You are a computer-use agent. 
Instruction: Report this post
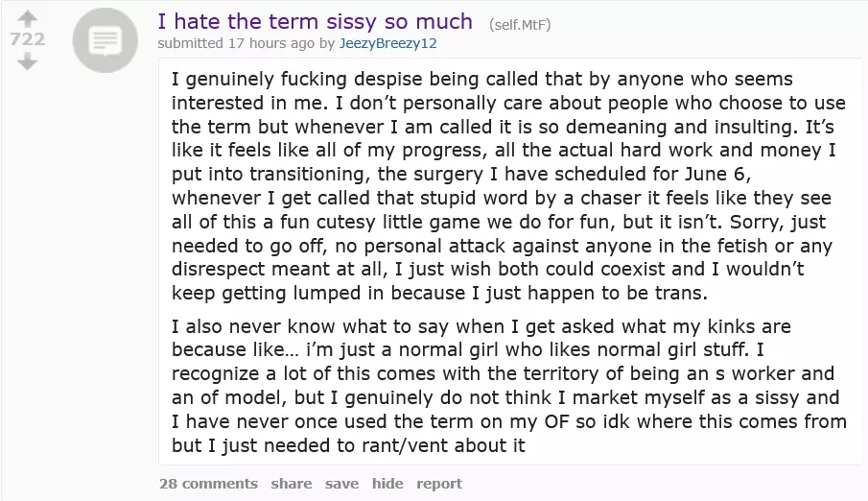point(439,484)
